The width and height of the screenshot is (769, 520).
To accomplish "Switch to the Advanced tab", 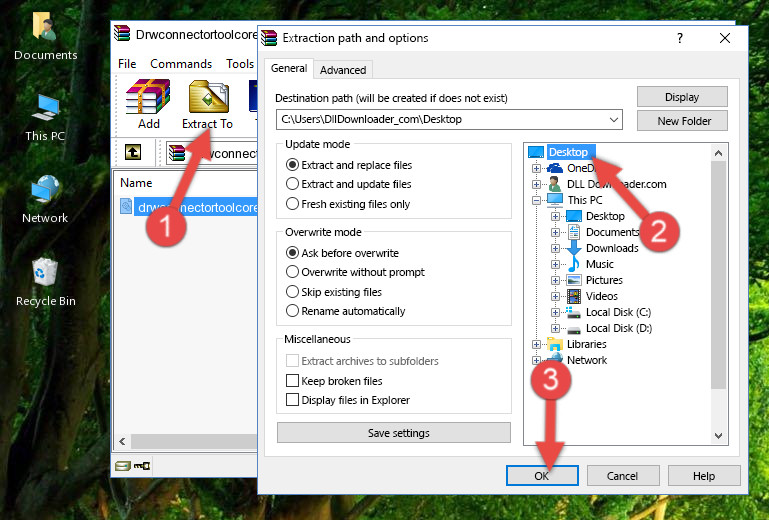I will click(343, 70).
